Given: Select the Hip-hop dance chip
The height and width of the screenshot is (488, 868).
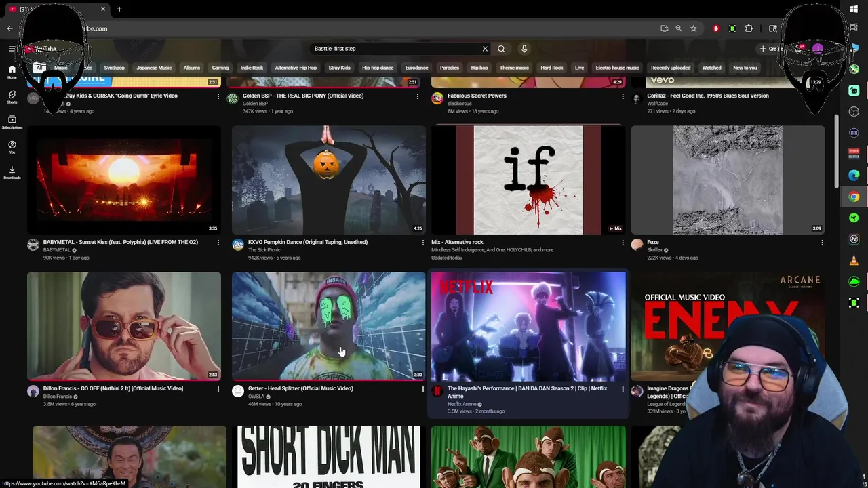Looking at the screenshot, I should pyautogui.click(x=378, y=68).
